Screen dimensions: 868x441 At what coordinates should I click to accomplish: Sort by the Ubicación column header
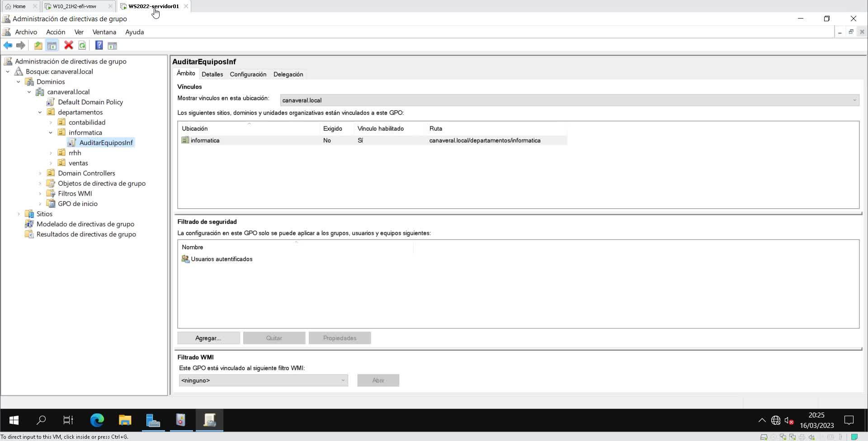(x=249, y=129)
